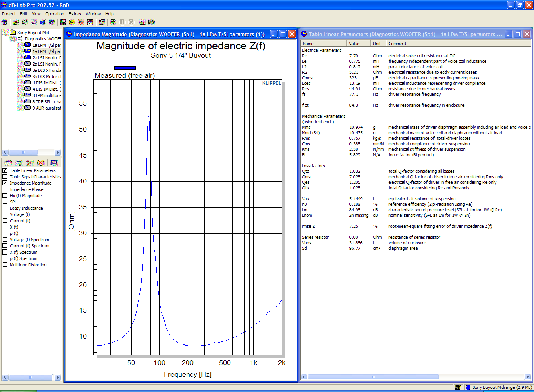Tick the Hx (f) Magnitude checkbox
Screen dimensions: 534x392
(5, 196)
